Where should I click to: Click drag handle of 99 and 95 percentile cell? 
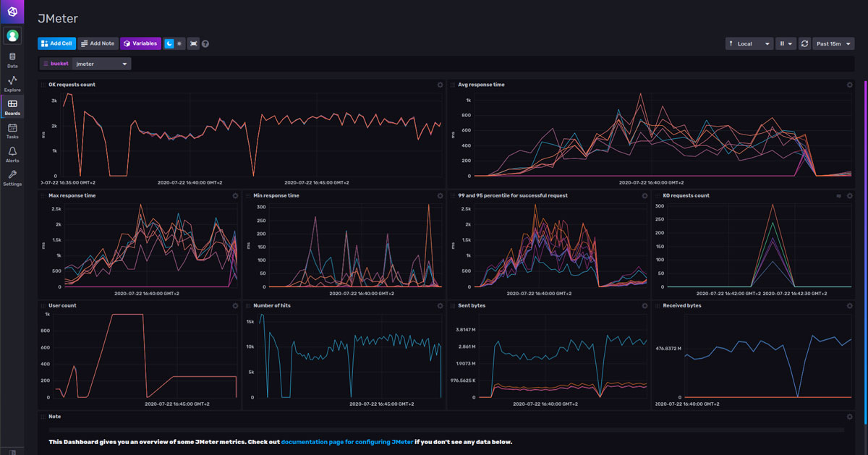(453, 195)
